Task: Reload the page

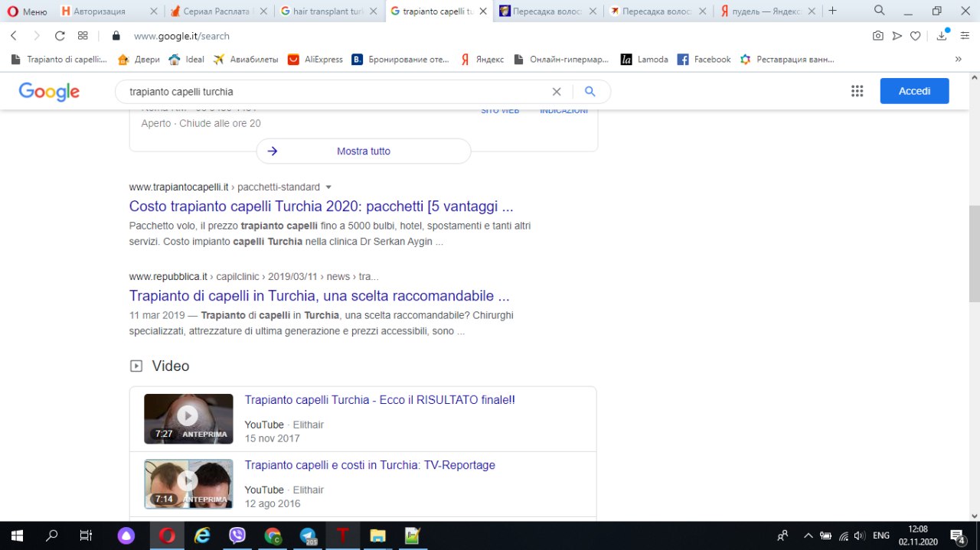Action: tap(60, 36)
